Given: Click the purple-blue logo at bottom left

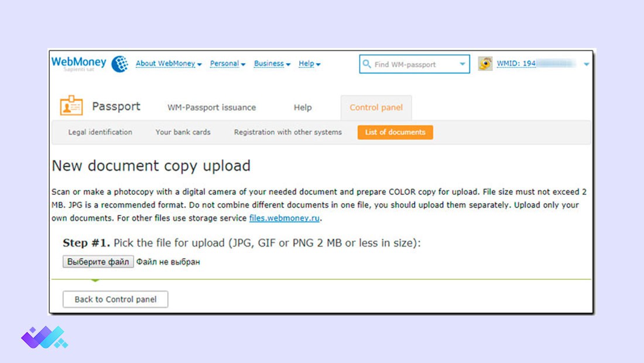Looking at the screenshot, I should (44, 337).
